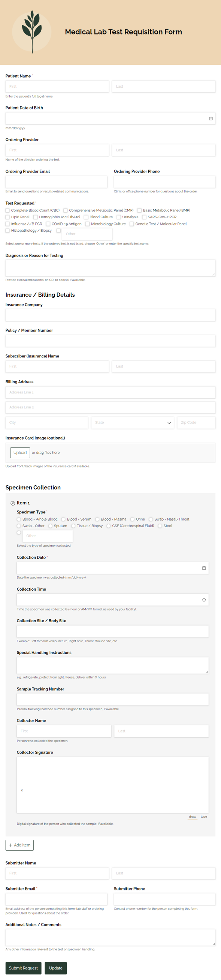Select the Other specimen type radio button
This screenshot has width=221, height=980.
pos(19,533)
